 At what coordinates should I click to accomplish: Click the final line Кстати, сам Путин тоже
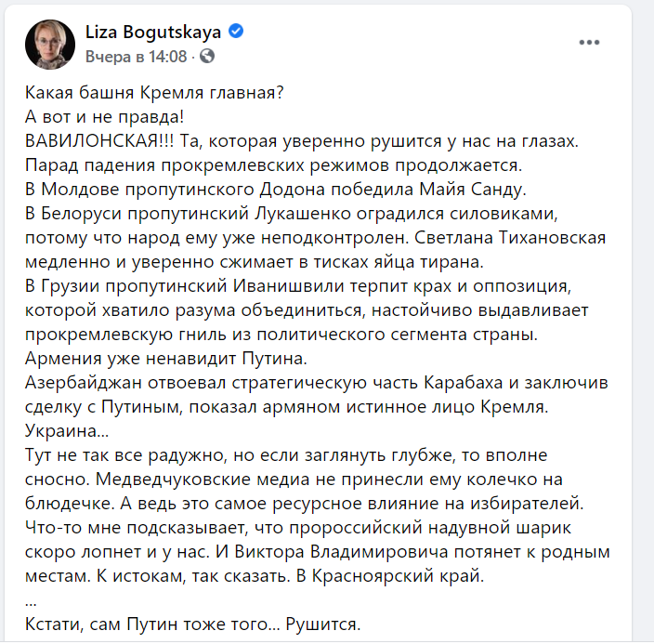(x=192, y=624)
